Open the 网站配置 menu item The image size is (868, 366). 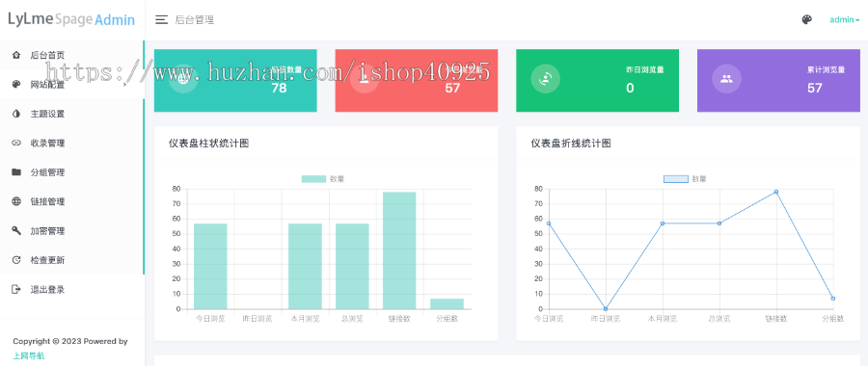[x=72, y=85]
